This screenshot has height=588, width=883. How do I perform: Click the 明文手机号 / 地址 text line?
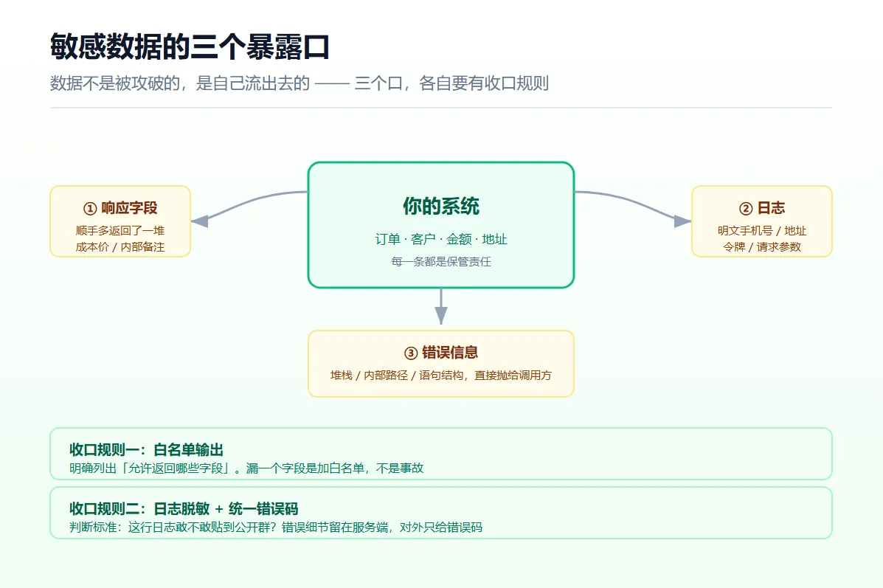pos(762,230)
